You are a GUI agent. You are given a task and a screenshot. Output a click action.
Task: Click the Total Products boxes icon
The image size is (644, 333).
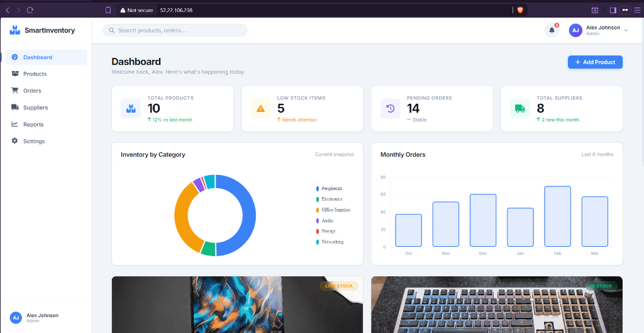131,108
